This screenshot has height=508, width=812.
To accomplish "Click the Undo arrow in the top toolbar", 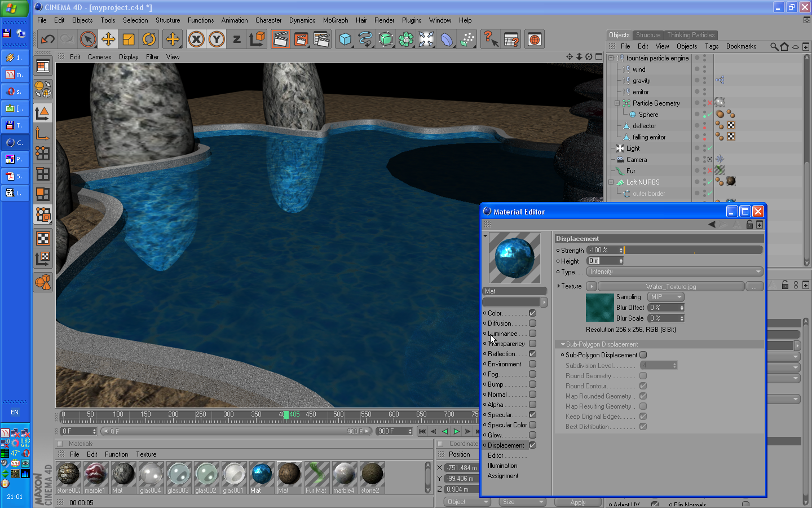I will tap(48, 39).
